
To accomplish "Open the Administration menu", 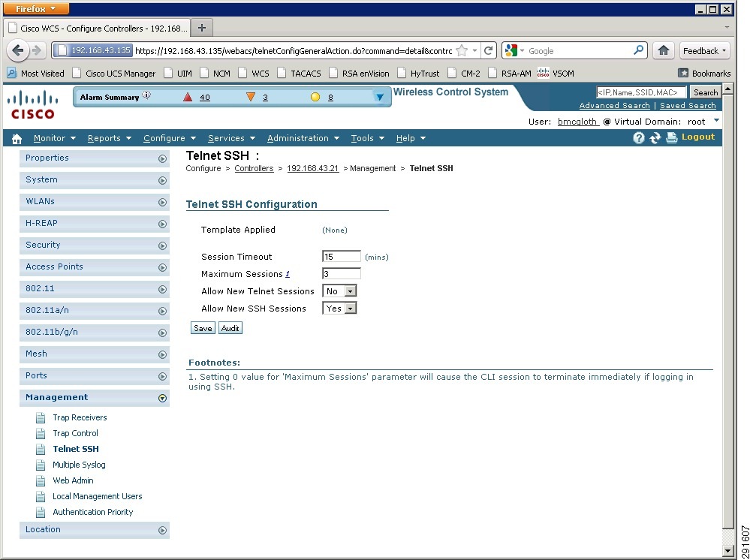I will pos(303,138).
